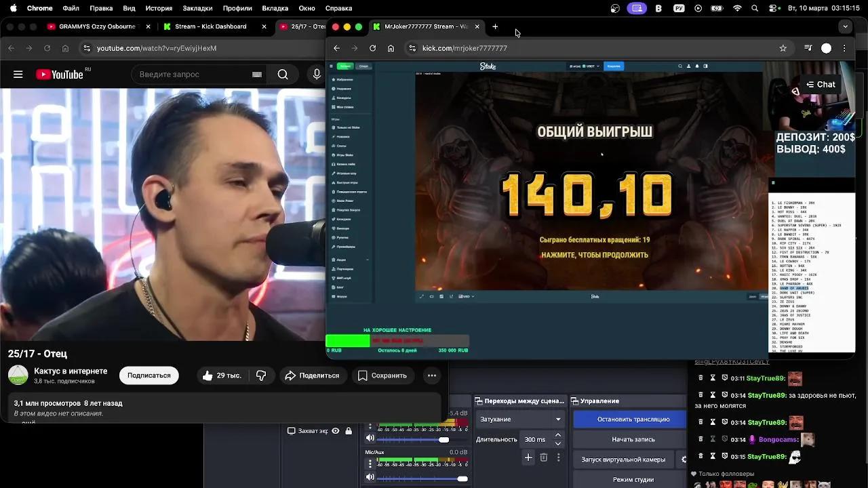The width and height of the screenshot is (868, 488).
Task: Open the Затухание transition dropdown
Action: pos(521,419)
